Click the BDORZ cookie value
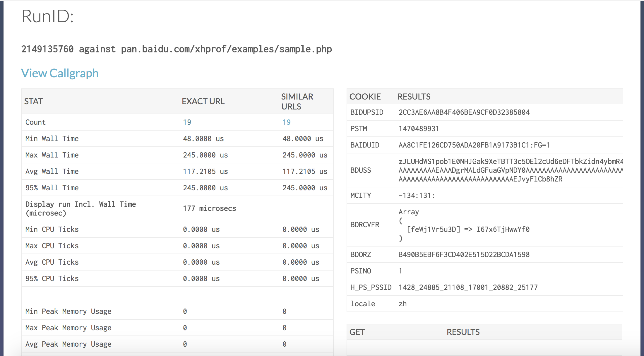This screenshot has height=356, width=644. [464, 254]
